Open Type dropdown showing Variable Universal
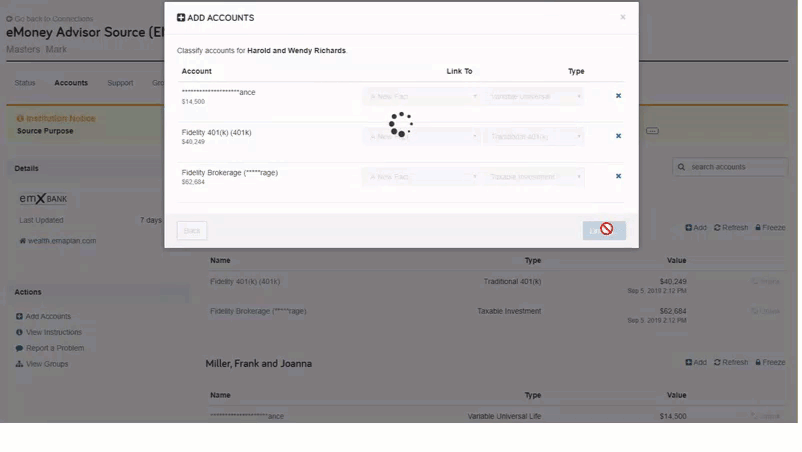Screen dimensions: 802x452 [535, 96]
